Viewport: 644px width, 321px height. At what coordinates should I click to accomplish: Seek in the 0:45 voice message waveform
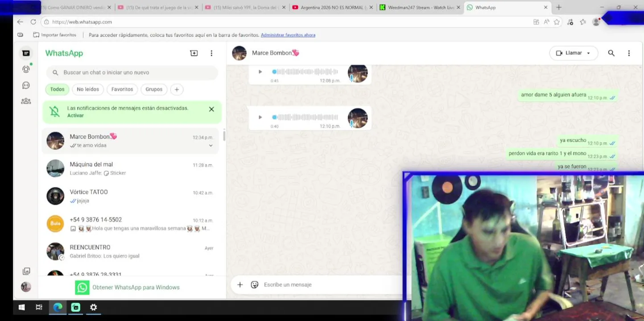tap(305, 72)
